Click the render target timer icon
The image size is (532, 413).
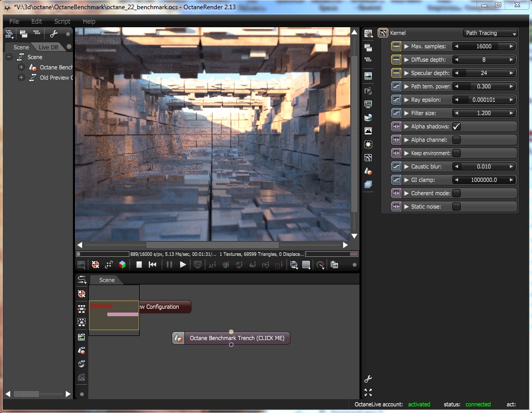(369, 33)
